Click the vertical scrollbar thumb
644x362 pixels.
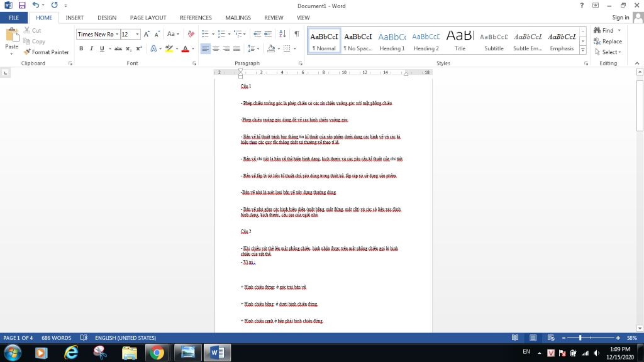pyautogui.click(x=640, y=106)
